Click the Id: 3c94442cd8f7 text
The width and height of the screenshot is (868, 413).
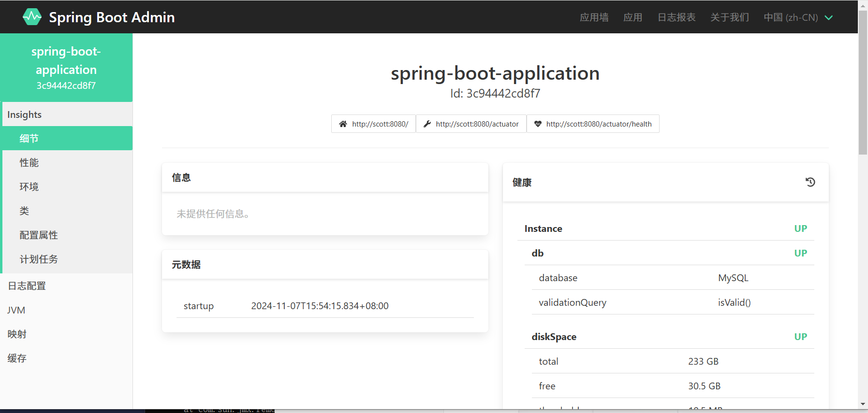point(495,93)
